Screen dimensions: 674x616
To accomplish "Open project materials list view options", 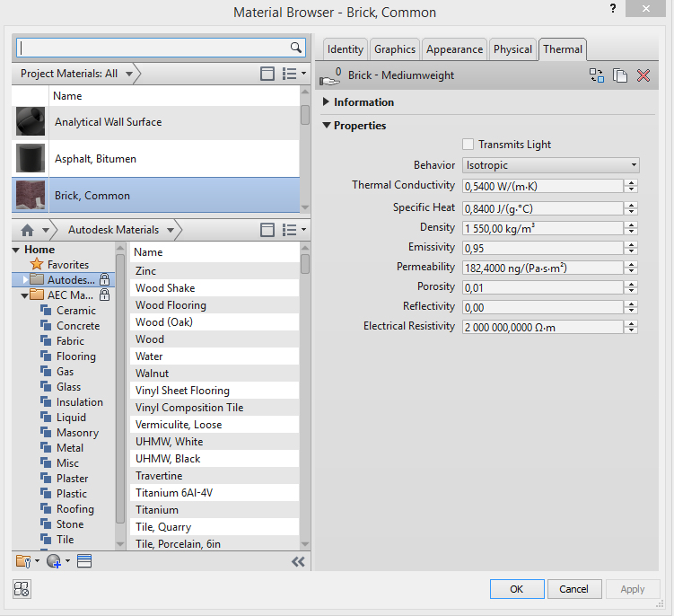I will 294,74.
